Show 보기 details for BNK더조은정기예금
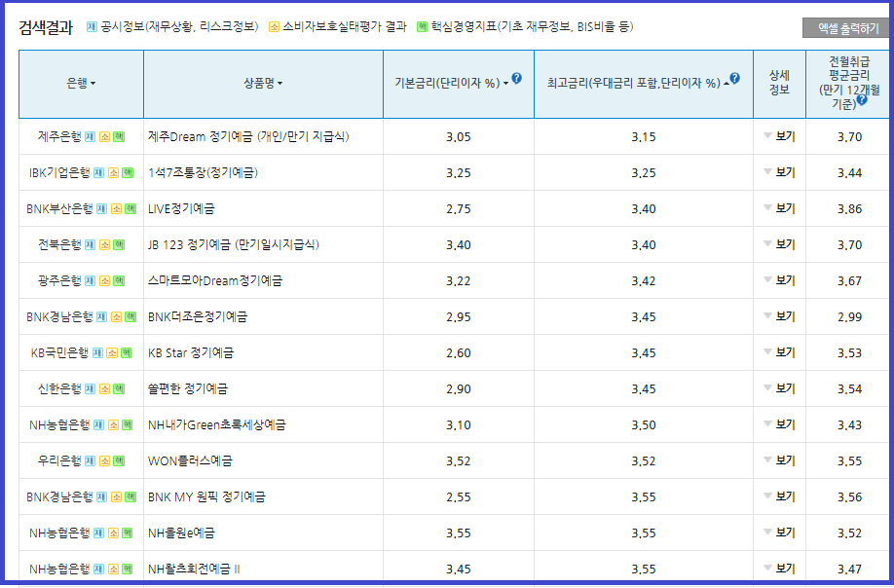Viewport: 894px width, 588px height. point(779,316)
